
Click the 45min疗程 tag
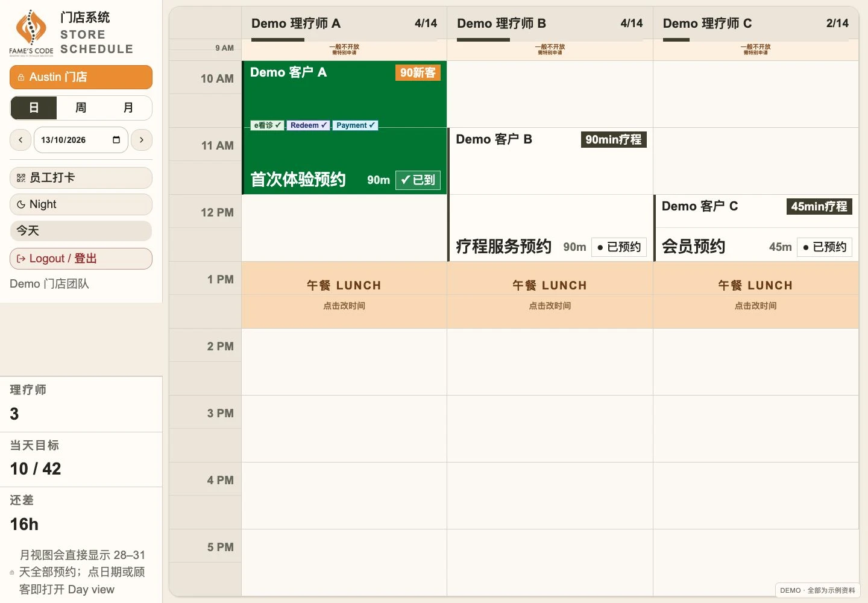[819, 207]
